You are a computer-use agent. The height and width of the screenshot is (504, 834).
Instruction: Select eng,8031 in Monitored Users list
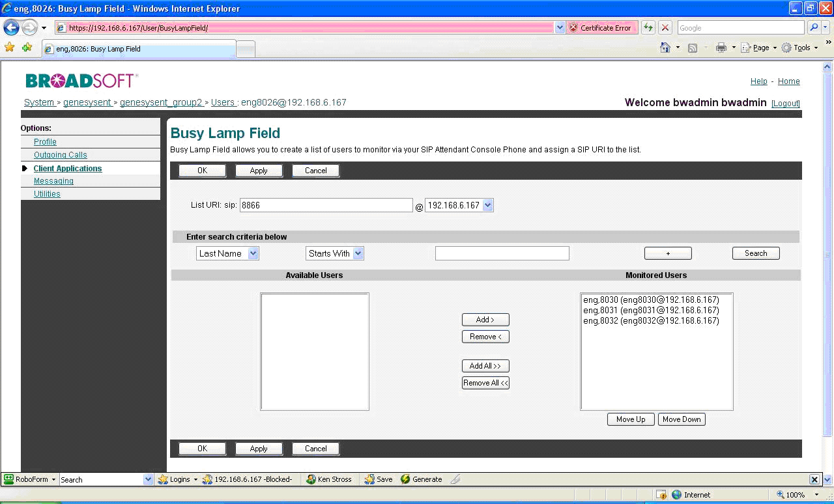click(x=651, y=311)
